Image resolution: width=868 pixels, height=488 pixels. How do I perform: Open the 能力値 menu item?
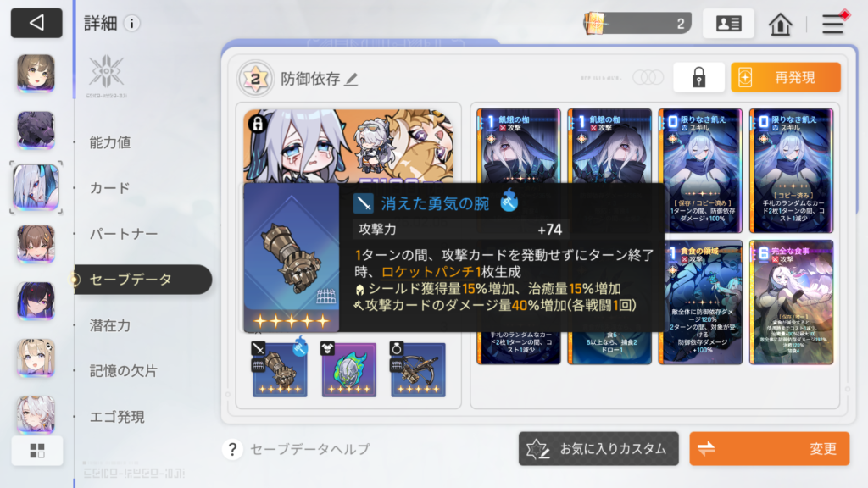110,142
